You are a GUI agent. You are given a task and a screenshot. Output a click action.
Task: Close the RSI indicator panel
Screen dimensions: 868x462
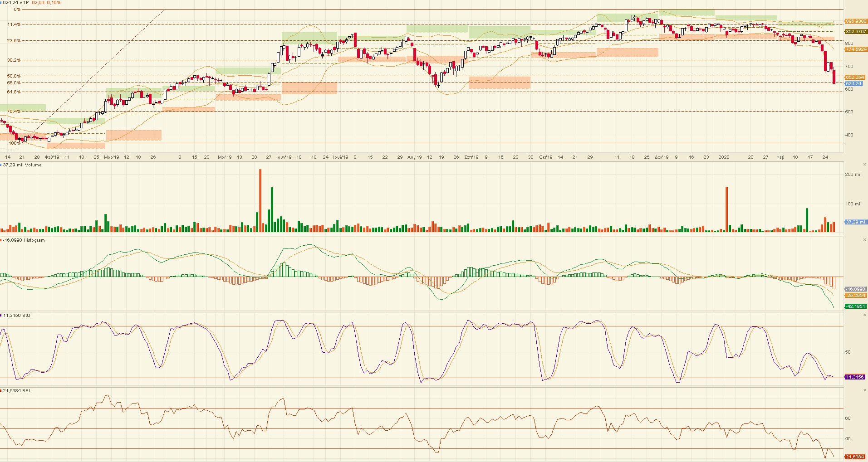(x=864, y=390)
